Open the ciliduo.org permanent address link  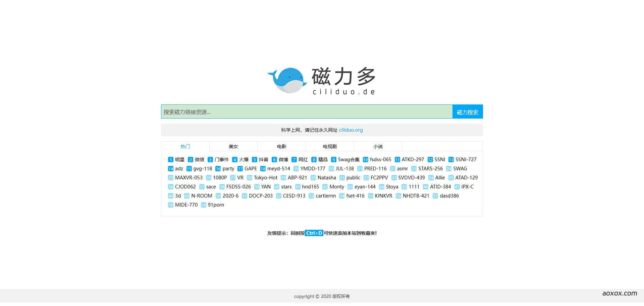point(351,130)
